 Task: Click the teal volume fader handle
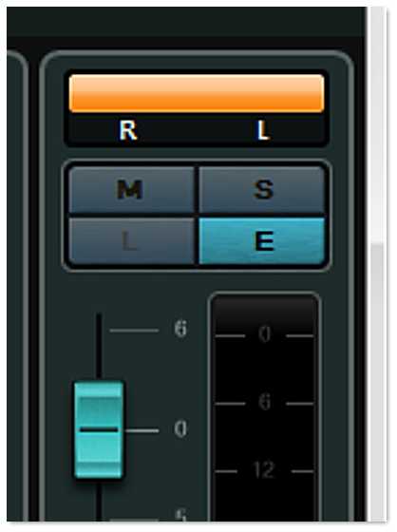[x=99, y=429]
